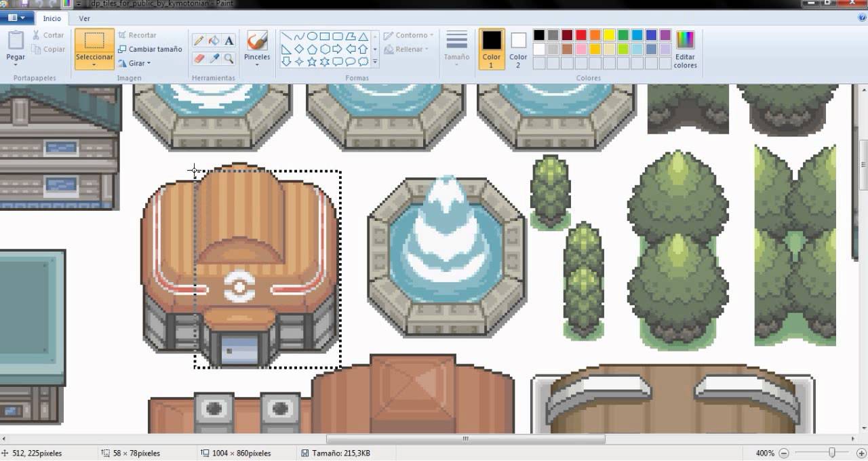This screenshot has height=461, width=868.
Task: Open Editar colores dialog
Action: [686, 49]
